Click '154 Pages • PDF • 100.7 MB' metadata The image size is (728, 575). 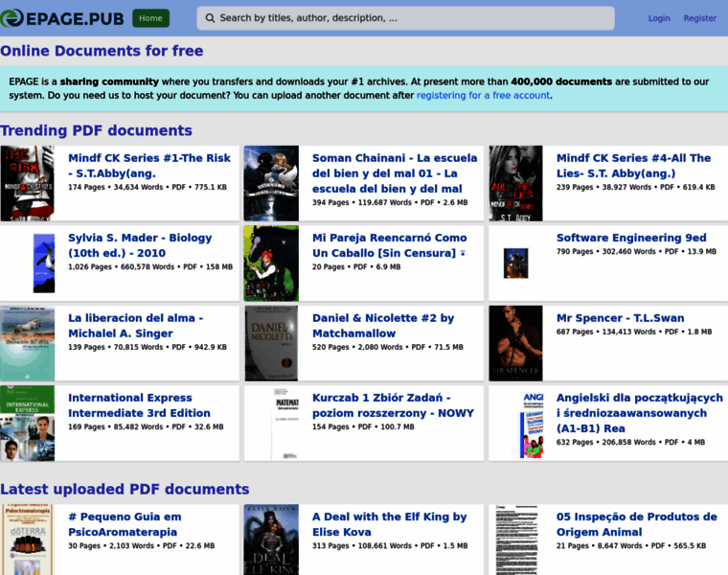363,426
